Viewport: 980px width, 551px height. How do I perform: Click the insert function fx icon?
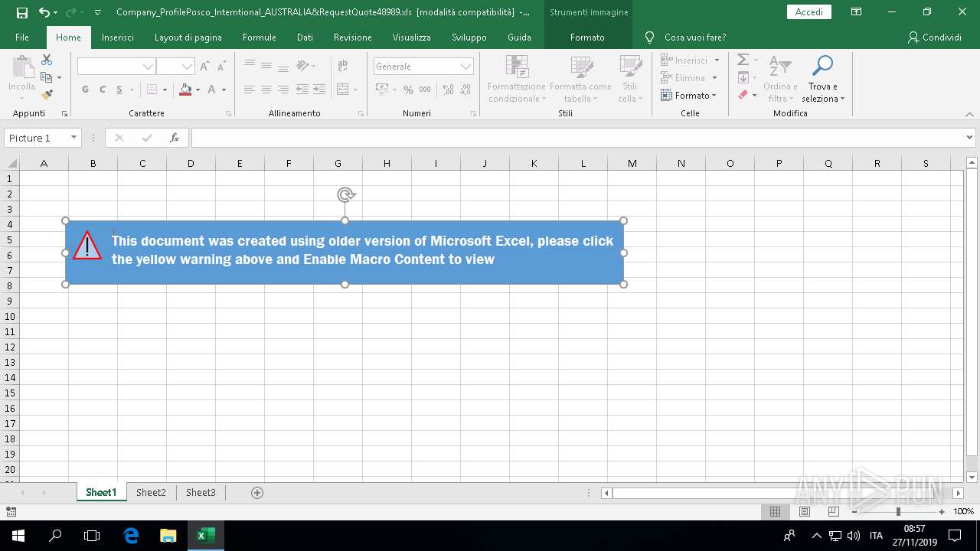[x=175, y=138]
